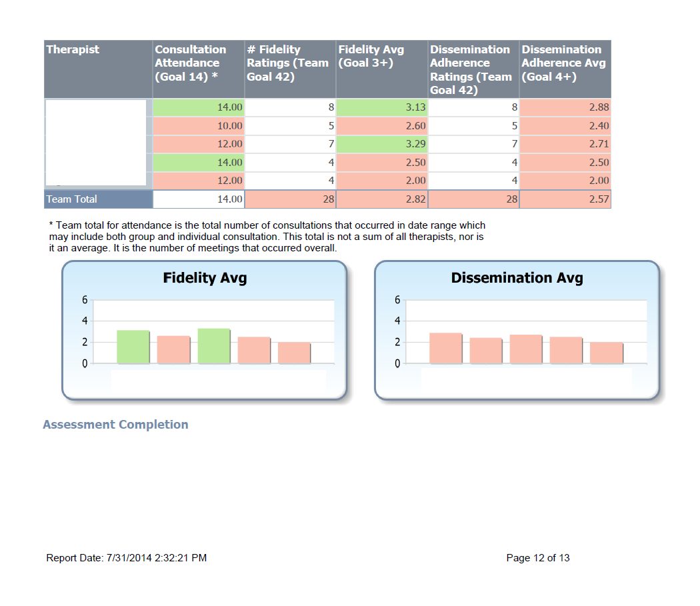Click the Page 12 of 13 footer
This screenshot has width=700, height=606.
pyautogui.click(x=538, y=558)
